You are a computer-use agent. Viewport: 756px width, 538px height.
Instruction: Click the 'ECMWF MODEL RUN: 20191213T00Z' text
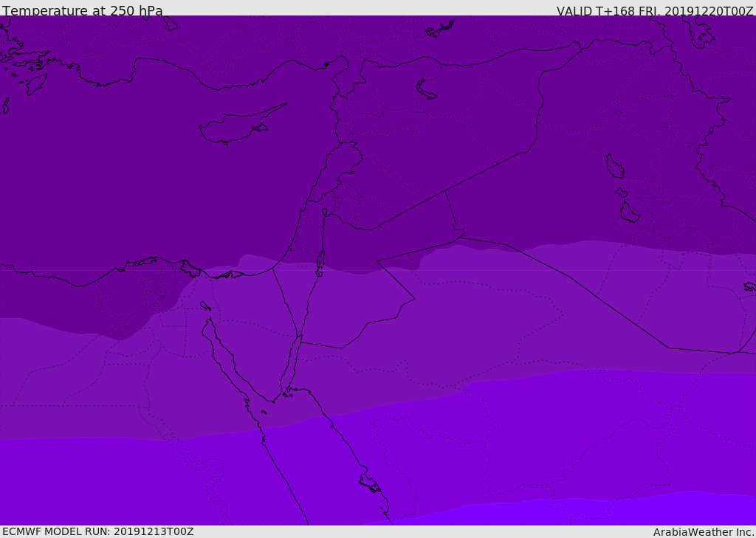tap(98, 531)
